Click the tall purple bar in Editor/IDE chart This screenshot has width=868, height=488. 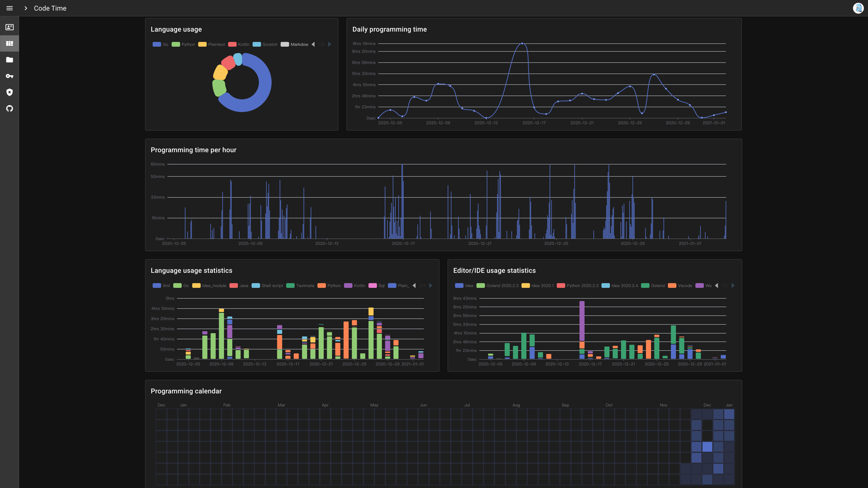[x=582, y=321]
